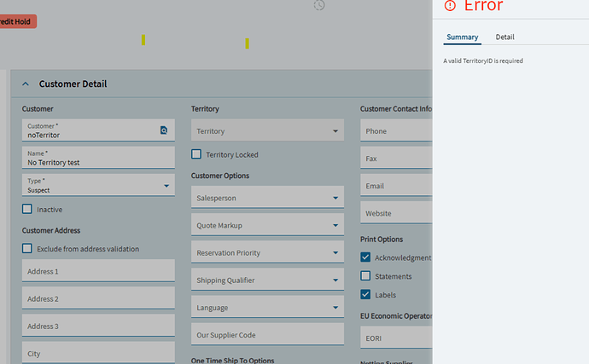Enable Exclude from address validation

click(27, 248)
